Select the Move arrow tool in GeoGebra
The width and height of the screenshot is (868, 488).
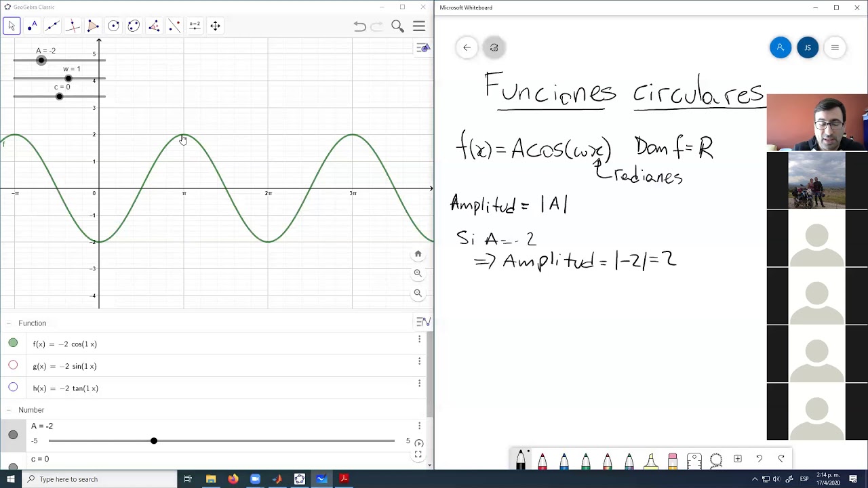12,26
